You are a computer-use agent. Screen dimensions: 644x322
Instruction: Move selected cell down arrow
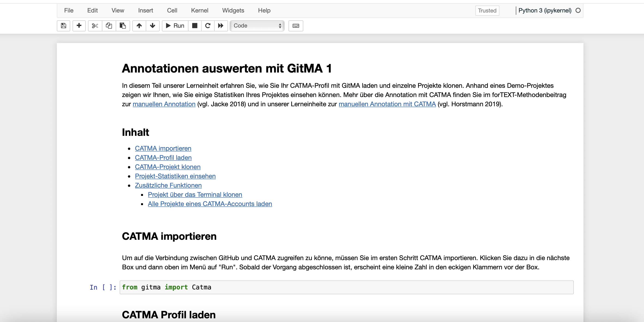point(152,26)
